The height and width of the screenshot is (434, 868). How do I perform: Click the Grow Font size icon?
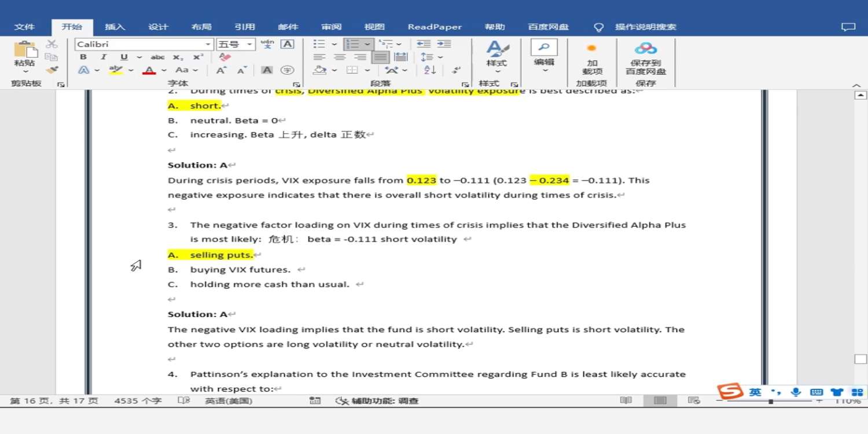point(221,70)
